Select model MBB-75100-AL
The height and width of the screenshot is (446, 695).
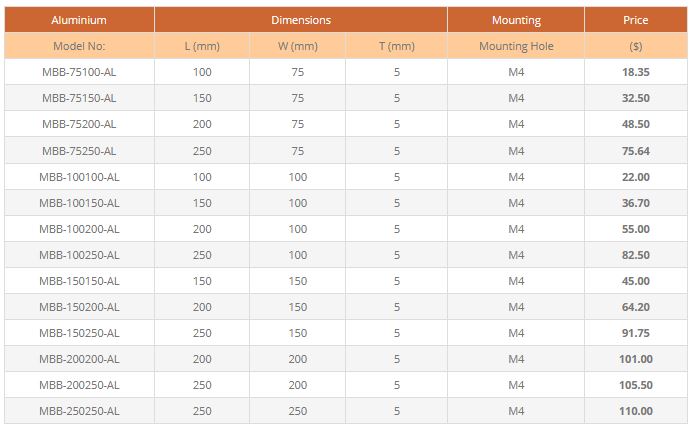click(x=79, y=72)
